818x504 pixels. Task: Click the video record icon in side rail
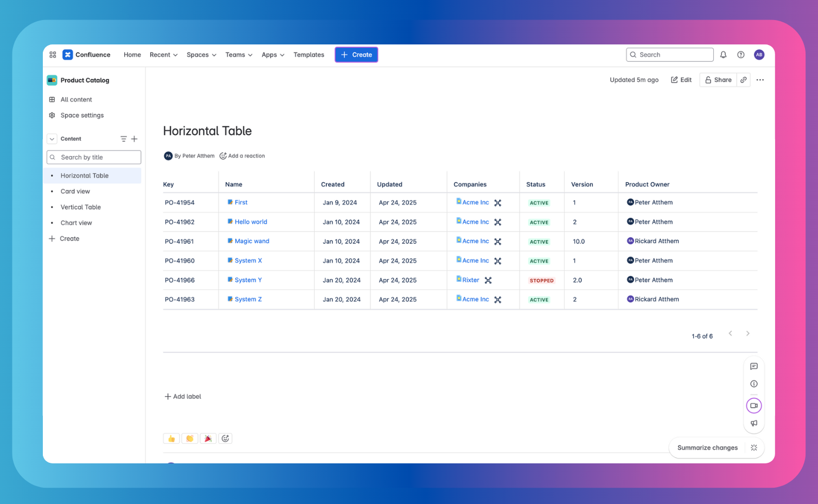point(754,405)
